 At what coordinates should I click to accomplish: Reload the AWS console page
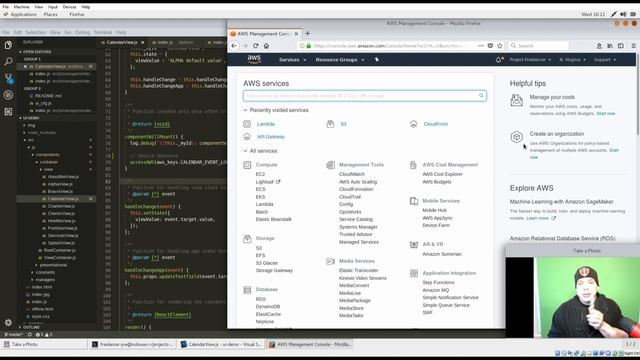pyautogui.click(x=256, y=46)
